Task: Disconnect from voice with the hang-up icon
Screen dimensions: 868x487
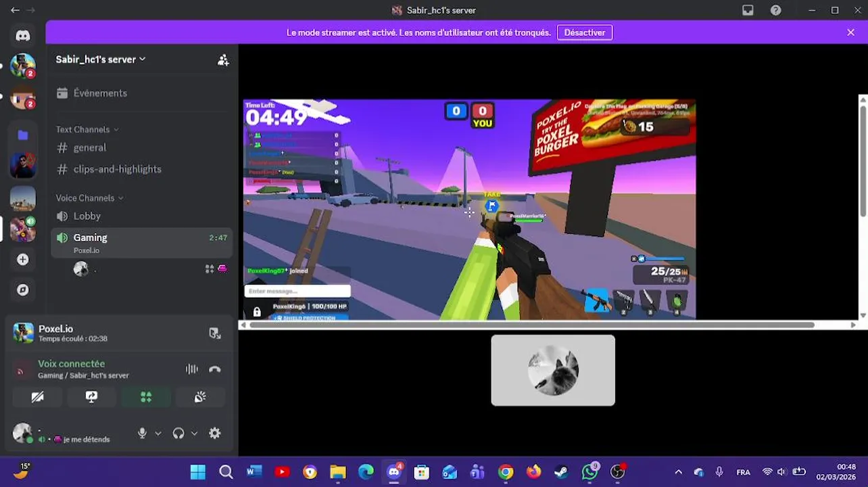Action: [215, 369]
